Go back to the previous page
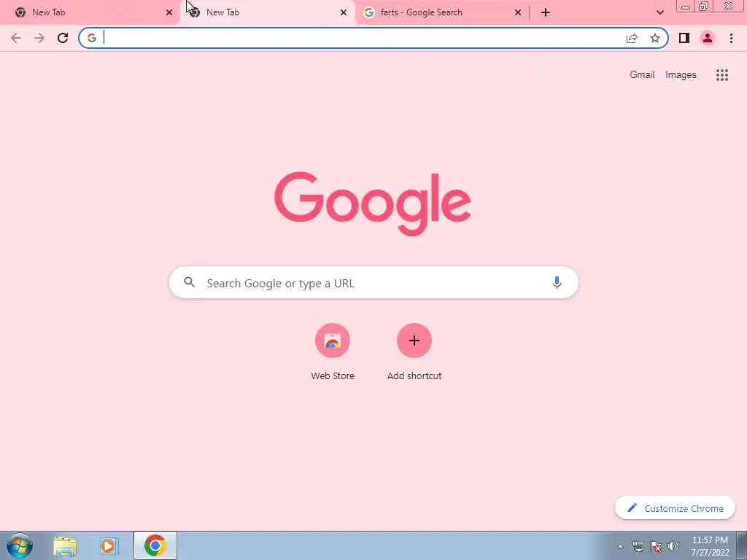 point(16,38)
